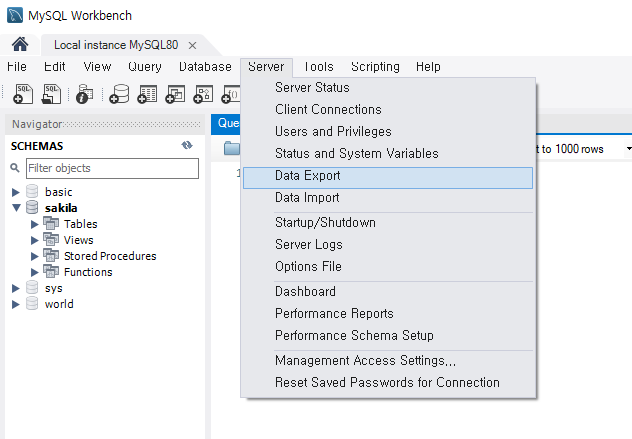
Task: Click the filter search magnifier icon
Action: (x=15, y=168)
